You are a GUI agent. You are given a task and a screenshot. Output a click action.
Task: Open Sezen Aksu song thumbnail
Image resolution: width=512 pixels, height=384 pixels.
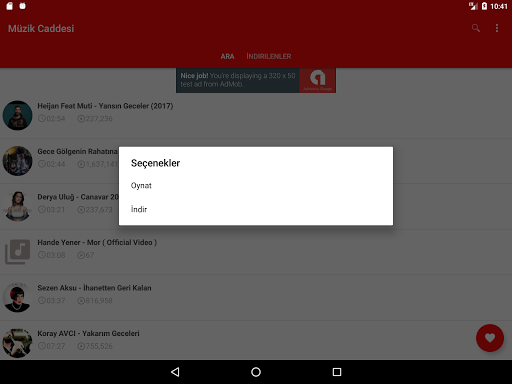click(17, 298)
